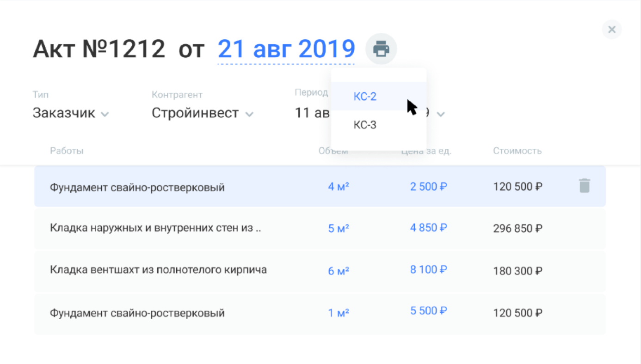This screenshot has height=364, width=641.
Task: Expand the Тип dropdown showing Заказчик
Action: (71, 113)
